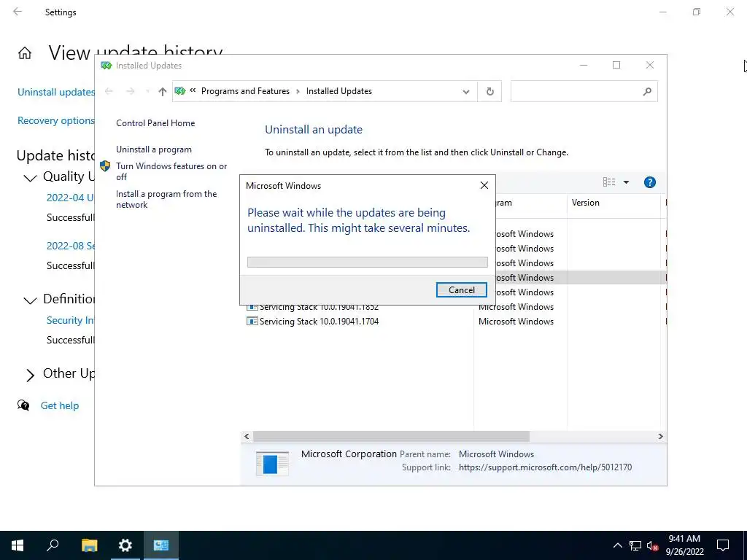
Task: Open Uninstall a program link
Action: (x=154, y=149)
